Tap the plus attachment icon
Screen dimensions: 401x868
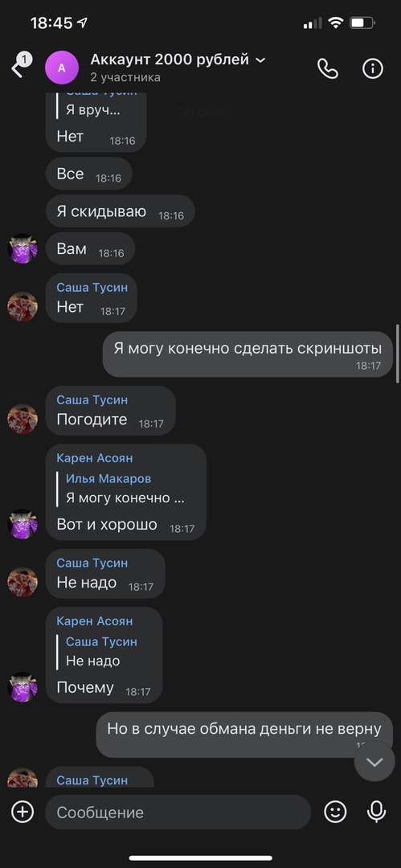click(x=23, y=812)
